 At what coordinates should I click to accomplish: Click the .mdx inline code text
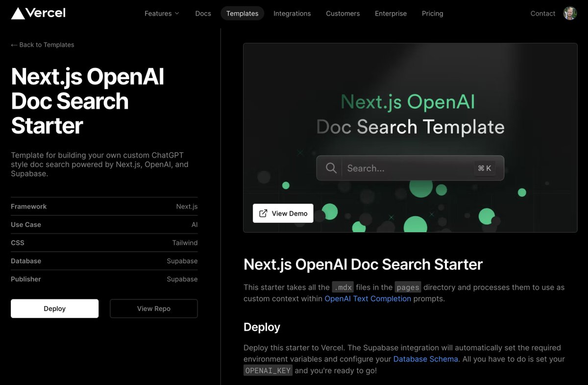(343, 287)
